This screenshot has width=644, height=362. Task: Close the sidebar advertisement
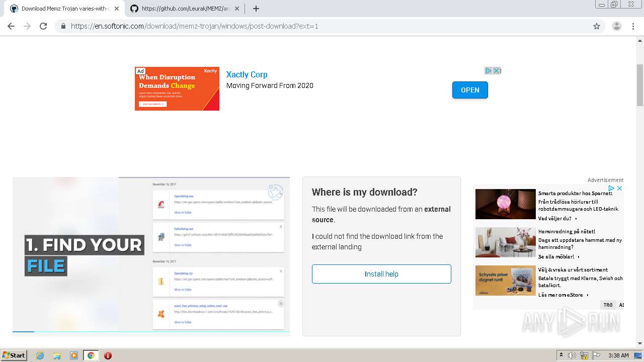(x=620, y=188)
